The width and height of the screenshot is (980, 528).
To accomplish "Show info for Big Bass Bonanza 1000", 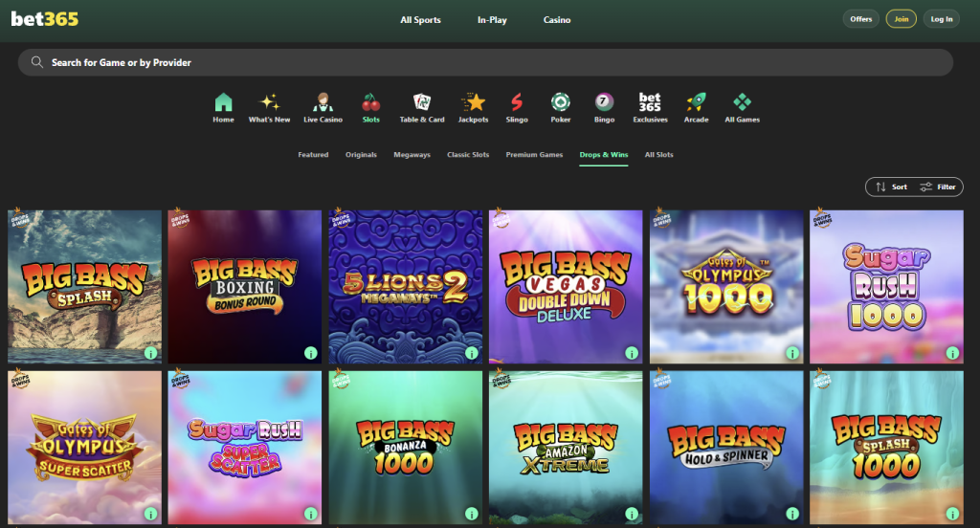I will point(471,514).
